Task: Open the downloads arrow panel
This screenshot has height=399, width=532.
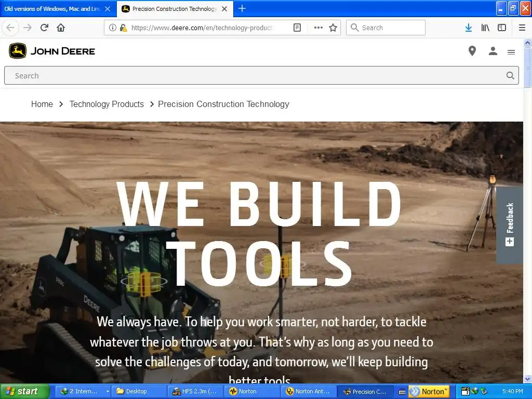Action: [x=468, y=28]
